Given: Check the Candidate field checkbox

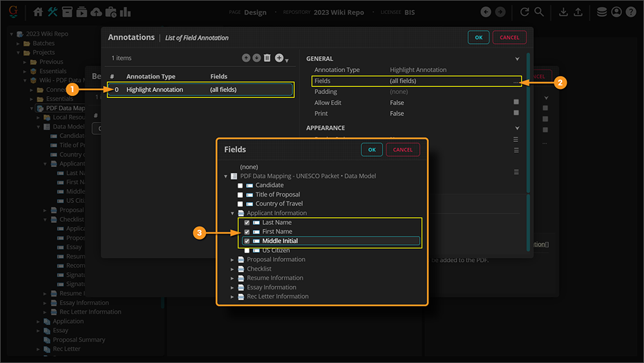Looking at the screenshot, I should coord(240,186).
